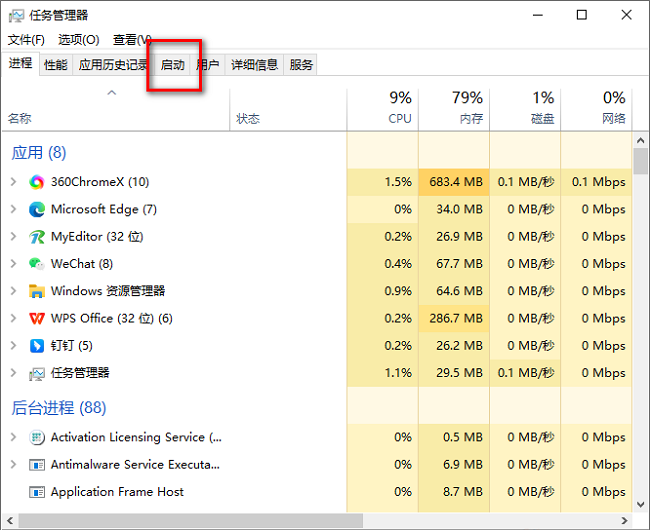This screenshot has width=650, height=530.
Task: Expand the Windows 资源管理器 row
Action: 14,291
